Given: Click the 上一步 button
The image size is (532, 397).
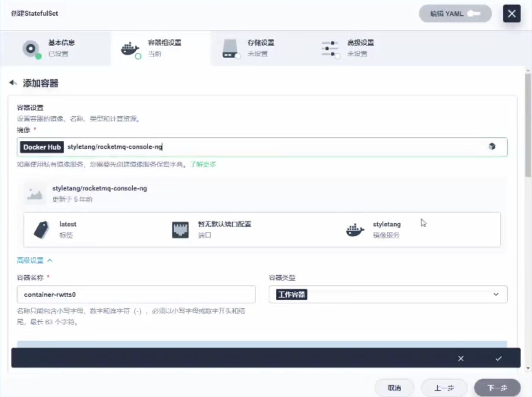Looking at the screenshot, I should 444,388.
